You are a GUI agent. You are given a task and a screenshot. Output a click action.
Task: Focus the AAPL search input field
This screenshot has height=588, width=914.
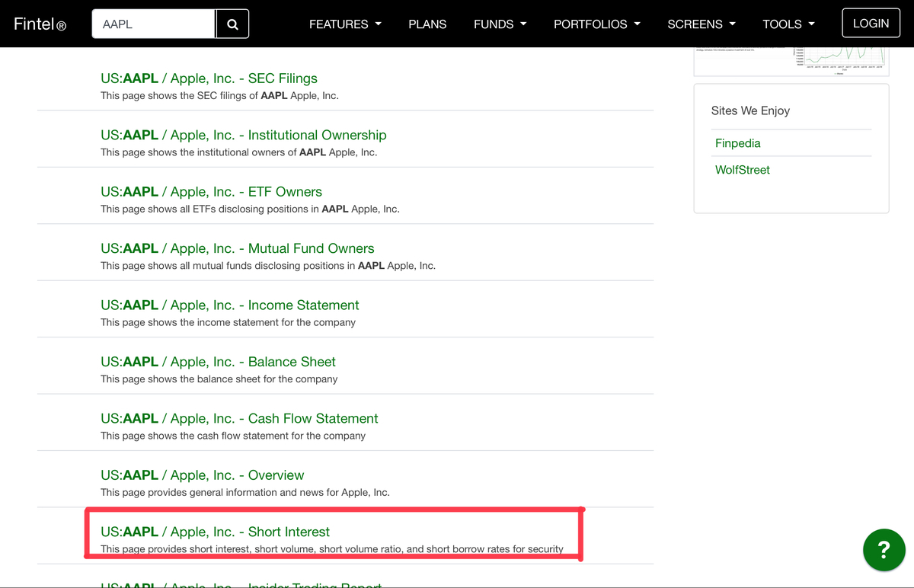tap(154, 24)
